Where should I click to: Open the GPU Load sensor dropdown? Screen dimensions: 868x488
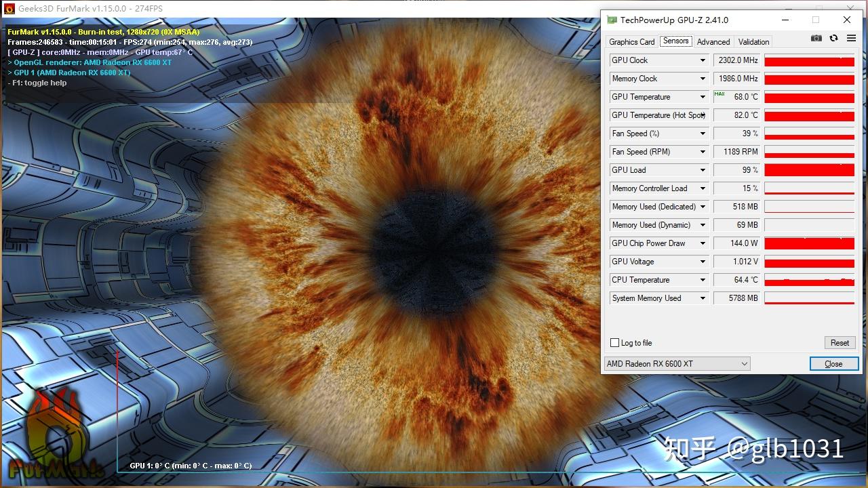703,170
